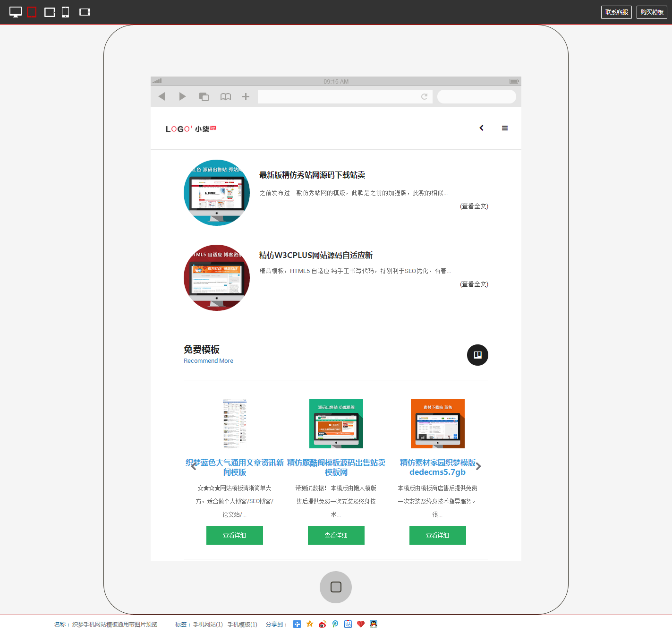
Task: Switch to landscape phone preview
Action: 85,12
